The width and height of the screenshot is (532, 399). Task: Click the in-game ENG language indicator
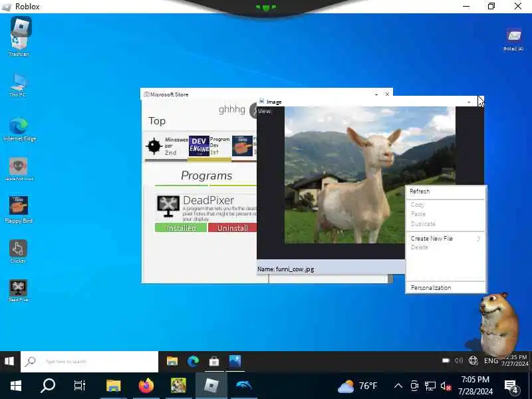pos(491,360)
